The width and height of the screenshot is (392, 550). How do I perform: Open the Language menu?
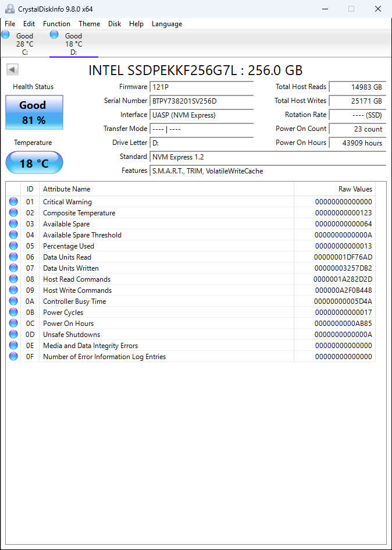[x=167, y=24]
